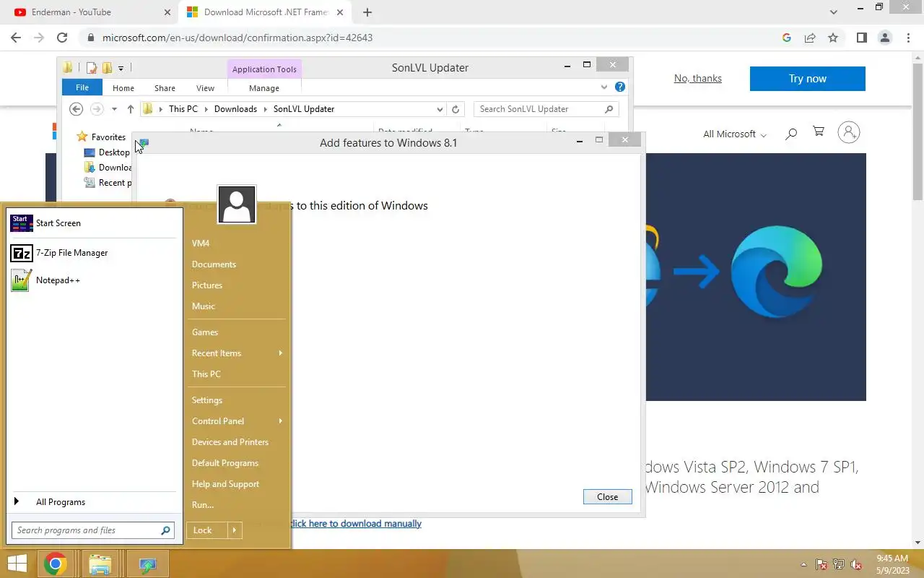Open Games from start menu
924x578 pixels.
(x=205, y=332)
